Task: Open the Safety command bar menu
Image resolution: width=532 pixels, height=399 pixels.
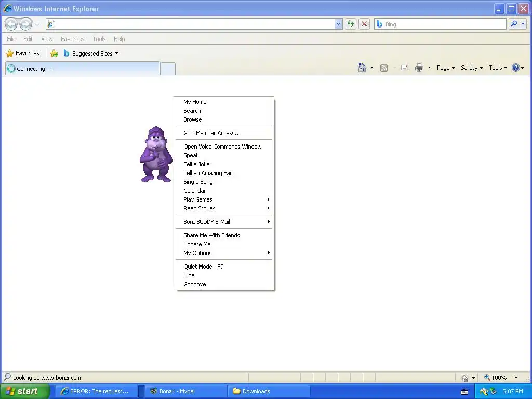Action: tap(472, 68)
